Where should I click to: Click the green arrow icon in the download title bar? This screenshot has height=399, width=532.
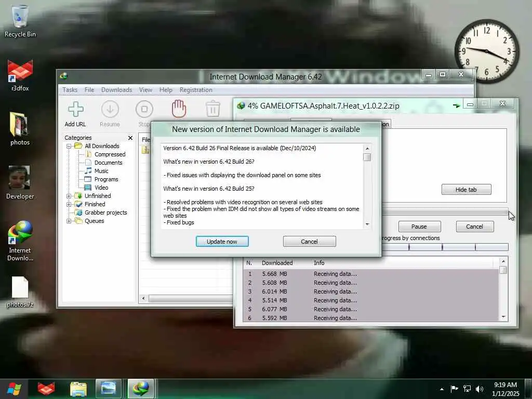(x=456, y=106)
